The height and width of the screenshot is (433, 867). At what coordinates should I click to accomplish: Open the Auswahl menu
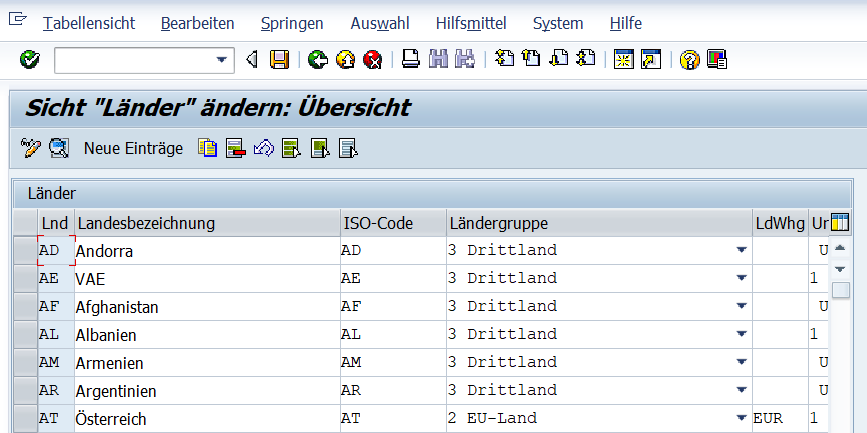[380, 24]
